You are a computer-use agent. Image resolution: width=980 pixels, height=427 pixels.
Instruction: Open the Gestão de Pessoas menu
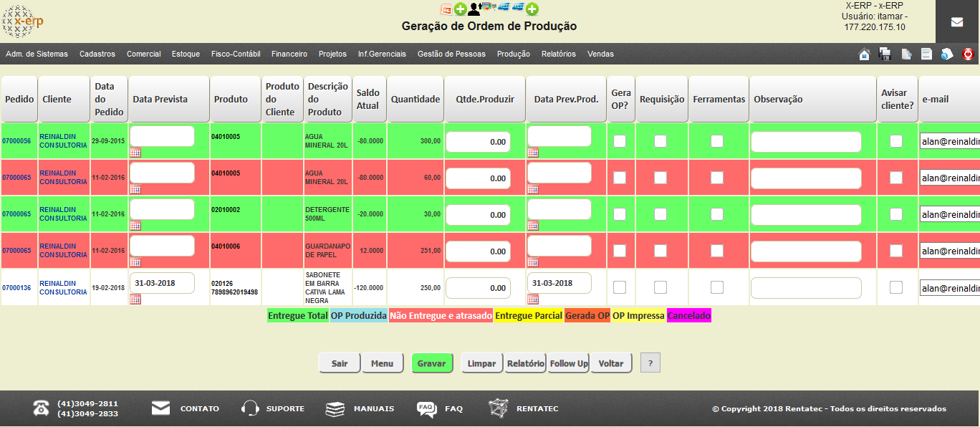[x=451, y=54]
